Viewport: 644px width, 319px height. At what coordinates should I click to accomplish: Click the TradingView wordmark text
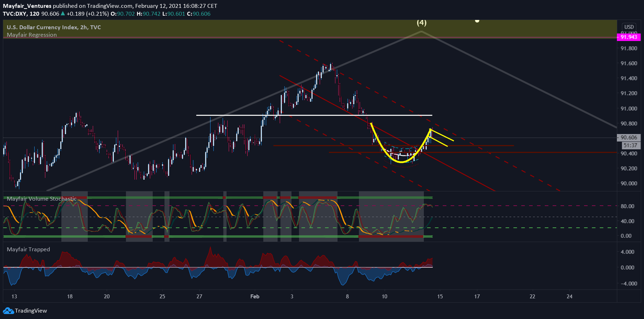(31, 311)
